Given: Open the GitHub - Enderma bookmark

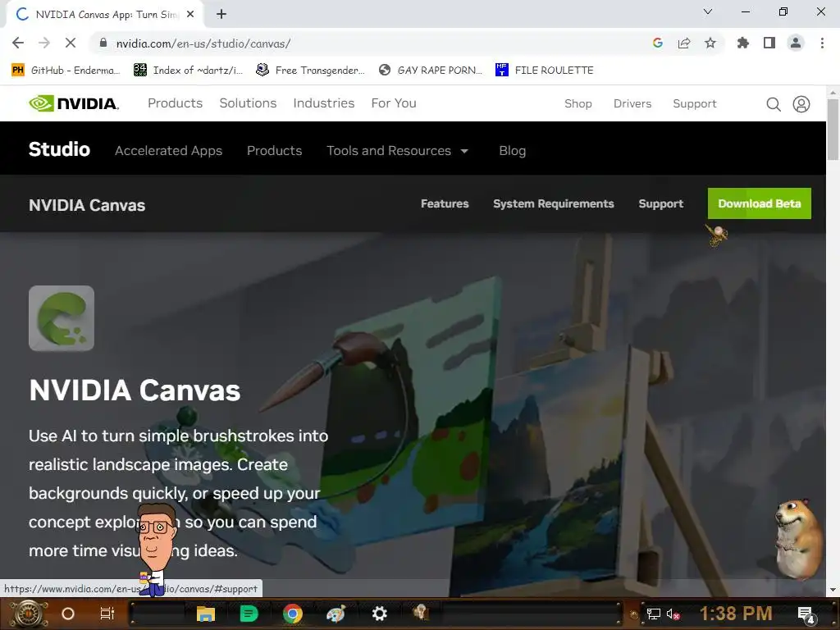Looking at the screenshot, I should coord(66,71).
